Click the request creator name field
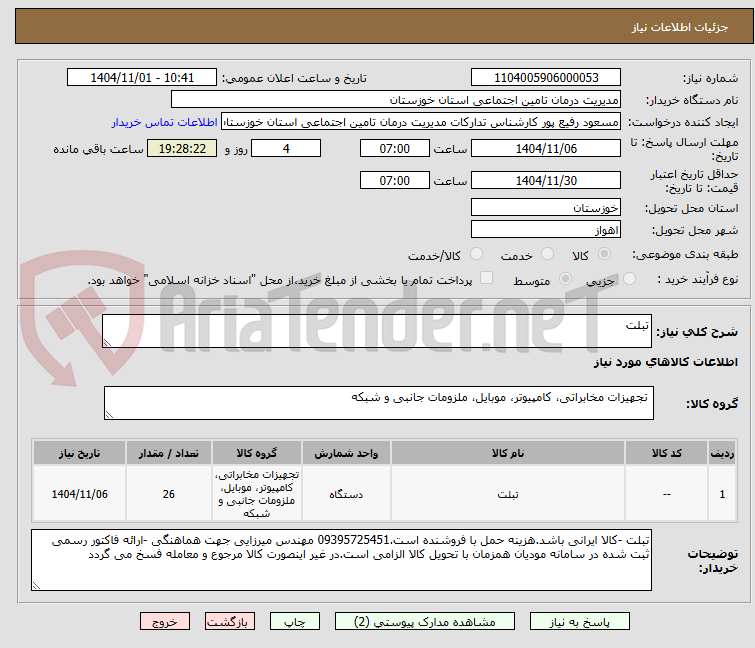The image size is (755, 648). [x=421, y=122]
